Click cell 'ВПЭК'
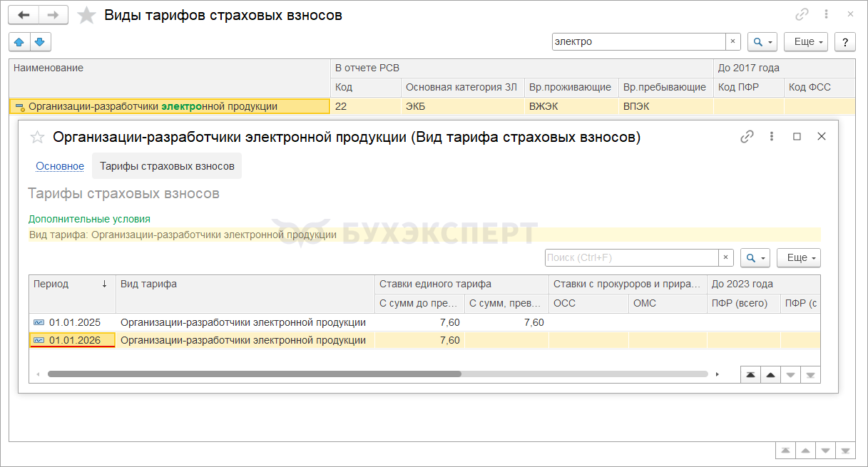Viewport: 868px width, 467px height. coord(665,107)
